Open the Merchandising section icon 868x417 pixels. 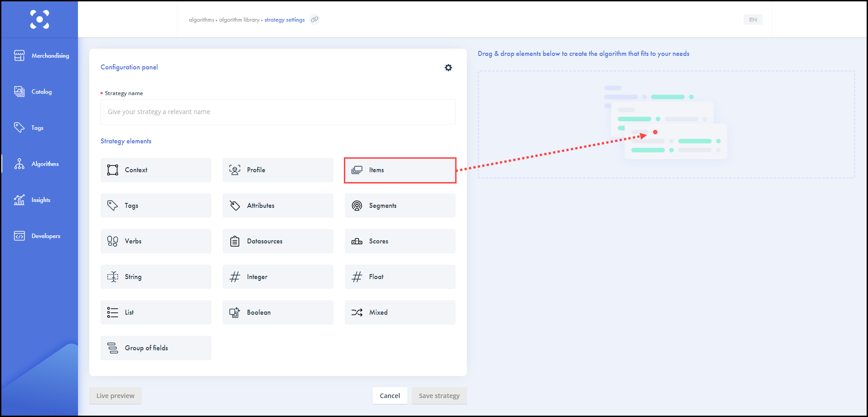[19, 55]
